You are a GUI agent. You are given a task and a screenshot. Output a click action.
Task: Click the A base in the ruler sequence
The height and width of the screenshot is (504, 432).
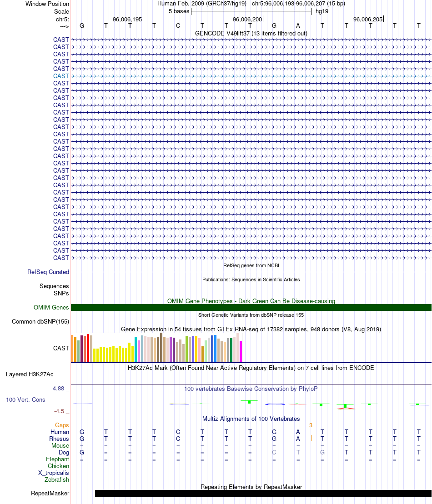tap(298, 26)
